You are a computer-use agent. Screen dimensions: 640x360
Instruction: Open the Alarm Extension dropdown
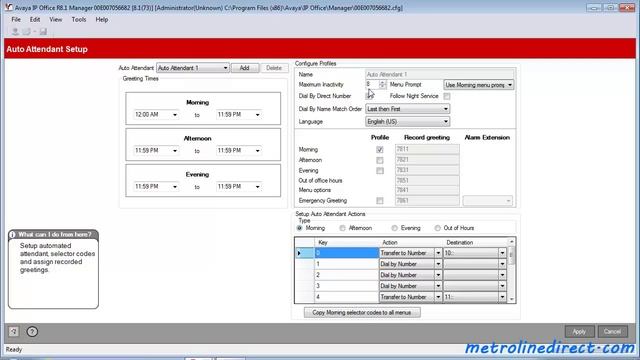click(487, 200)
